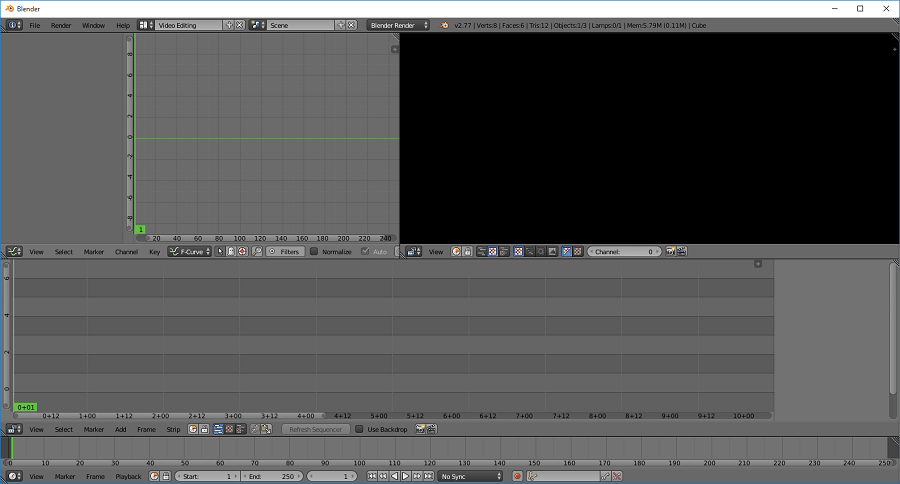This screenshot has height=484, width=900.
Task: Open the Strip menu in sequencer
Action: point(173,429)
